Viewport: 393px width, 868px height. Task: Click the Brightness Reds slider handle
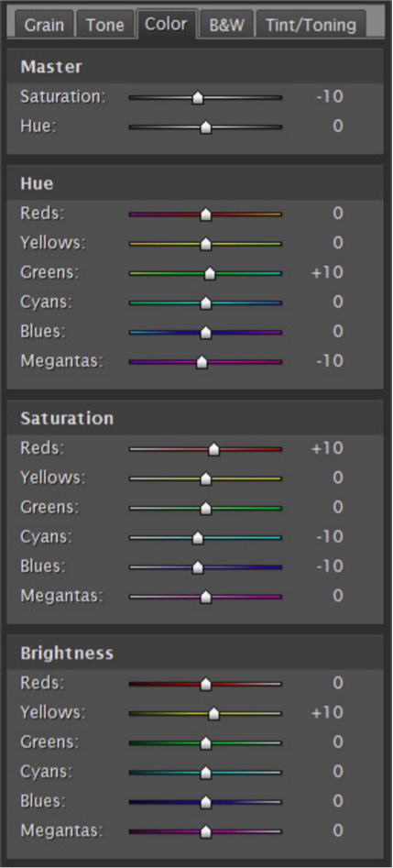[206, 684]
